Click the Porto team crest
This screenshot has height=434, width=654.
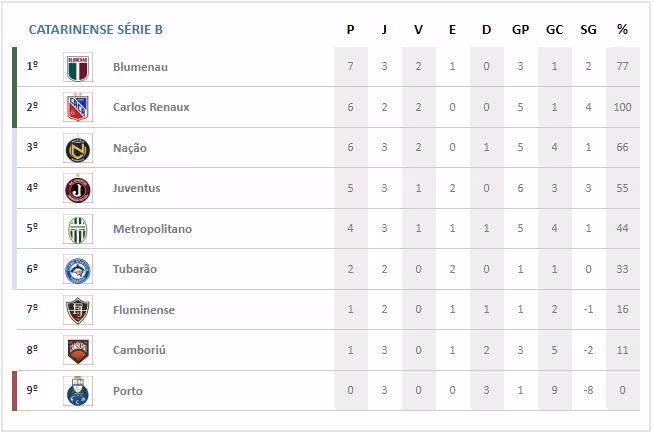[x=77, y=391]
